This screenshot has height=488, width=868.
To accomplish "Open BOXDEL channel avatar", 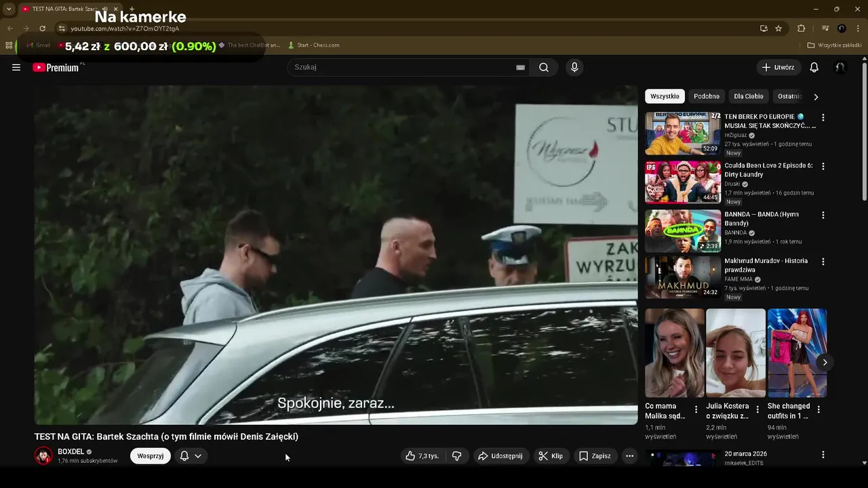I will pyautogui.click(x=43, y=455).
